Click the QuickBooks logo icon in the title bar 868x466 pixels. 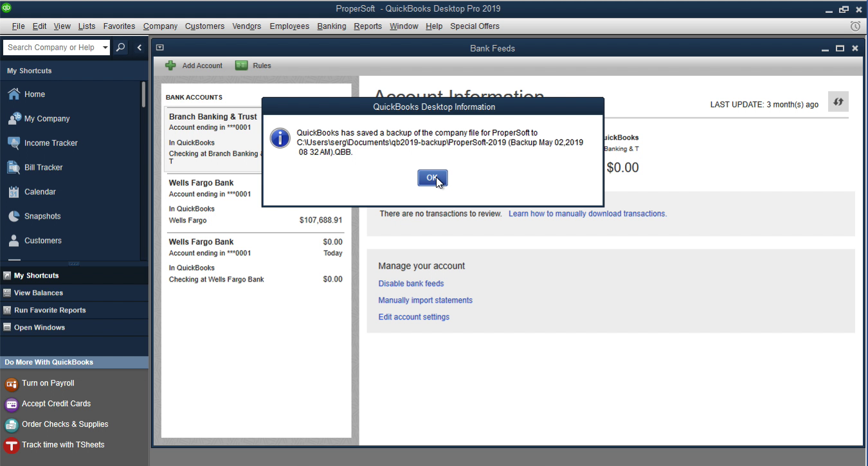tap(6, 8)
